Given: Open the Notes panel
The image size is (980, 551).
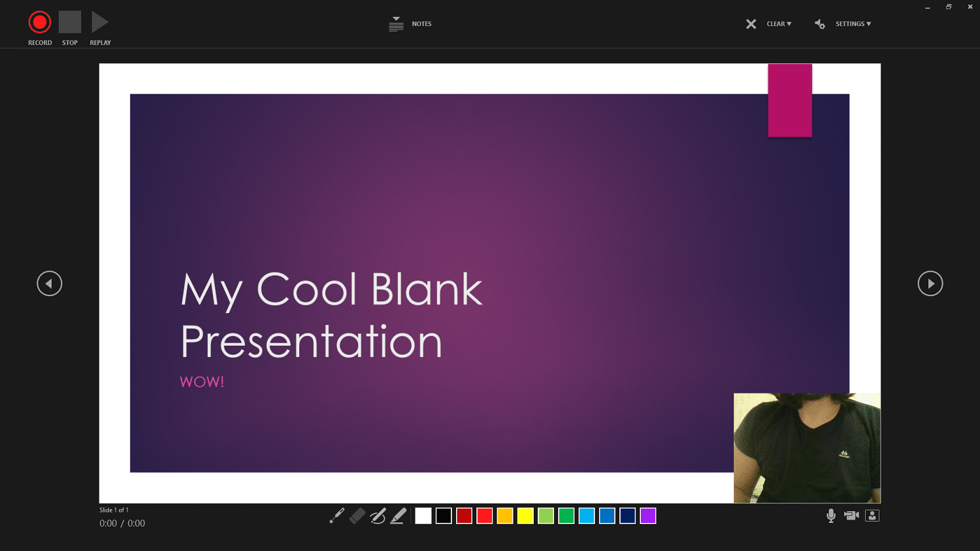Looking at the screenshot, I should tap(410, 24).
